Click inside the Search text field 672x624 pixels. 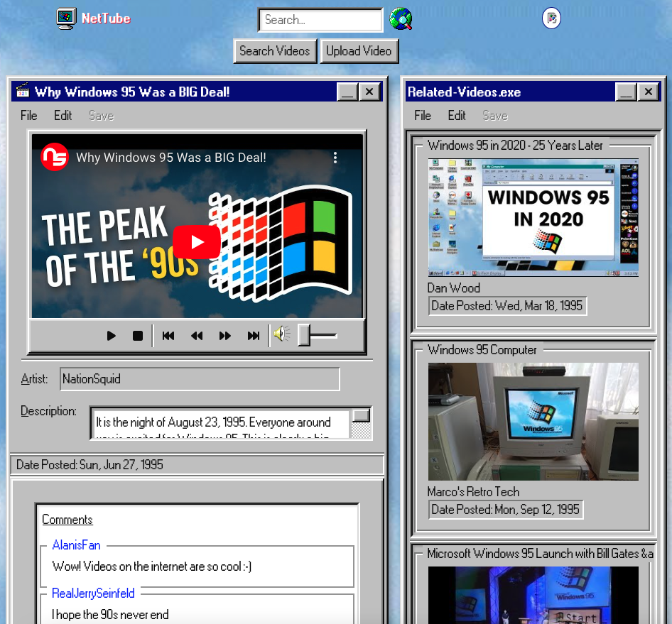[x=320, y=20]
